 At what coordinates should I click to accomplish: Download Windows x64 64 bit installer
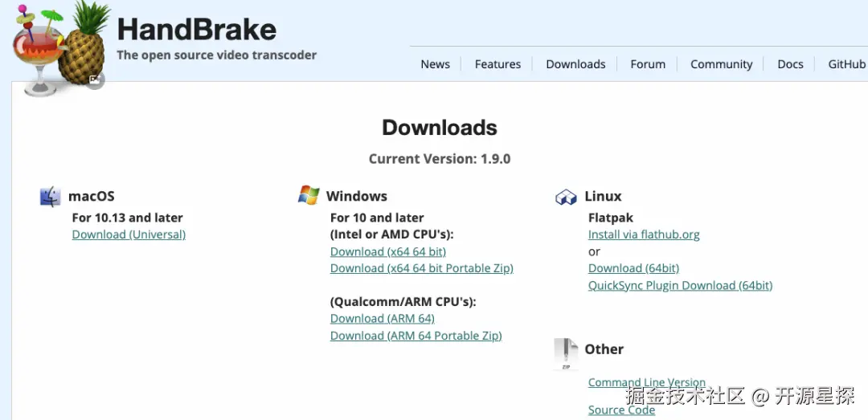[387, 251]
